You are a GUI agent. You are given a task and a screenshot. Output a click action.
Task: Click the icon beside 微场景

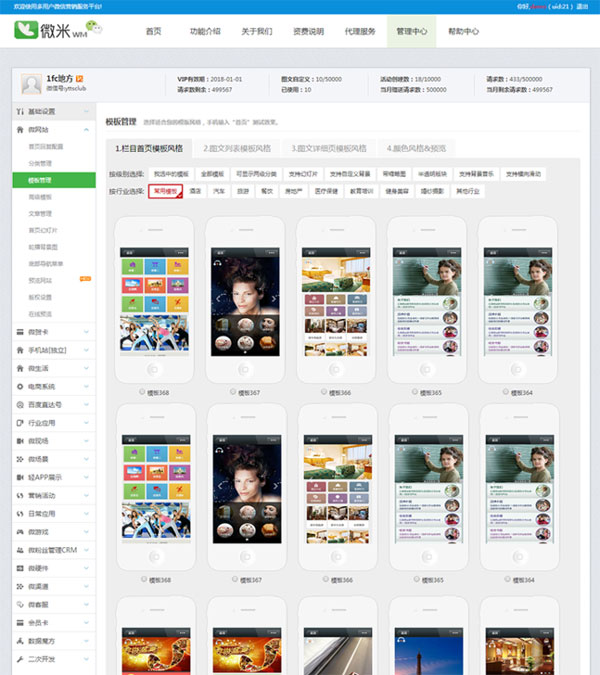point(20,459)
